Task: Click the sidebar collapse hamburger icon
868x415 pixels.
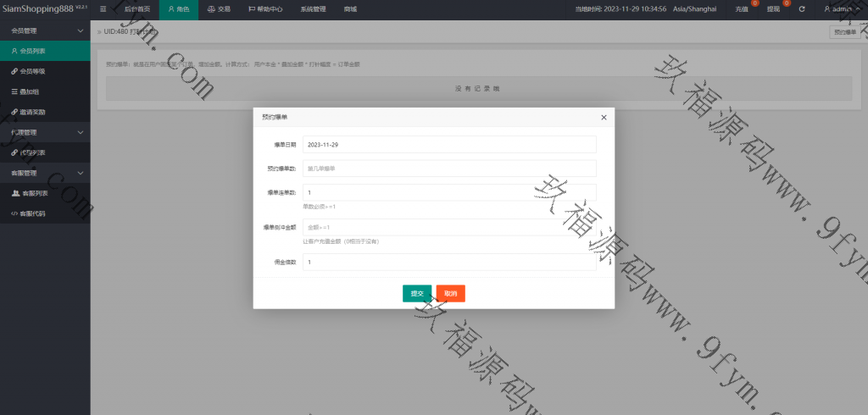Action: (x=103, y=8)
